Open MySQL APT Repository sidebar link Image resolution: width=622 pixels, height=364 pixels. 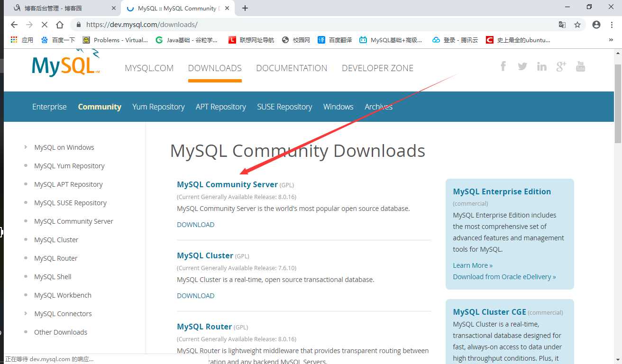pyautogui.click(x=68, y=184)
